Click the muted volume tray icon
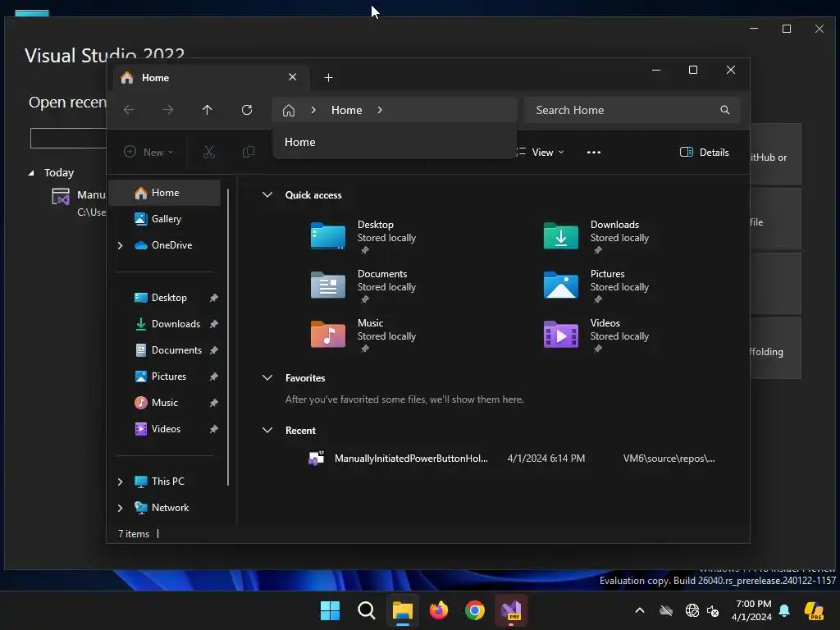This screenshot has height=630, width=840. tap(713, 610)
